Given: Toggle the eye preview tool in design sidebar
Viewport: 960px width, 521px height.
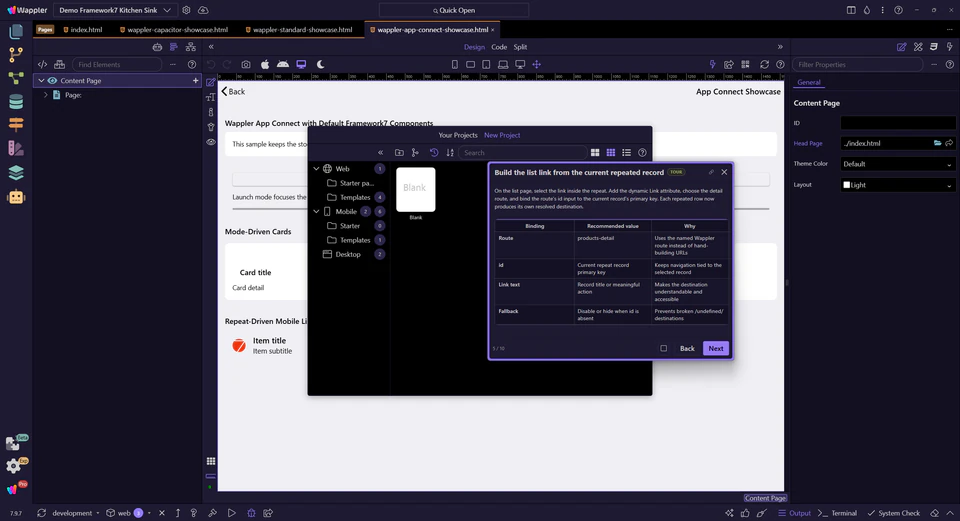Looking at the screenshot, I should [x=211, y=141].
